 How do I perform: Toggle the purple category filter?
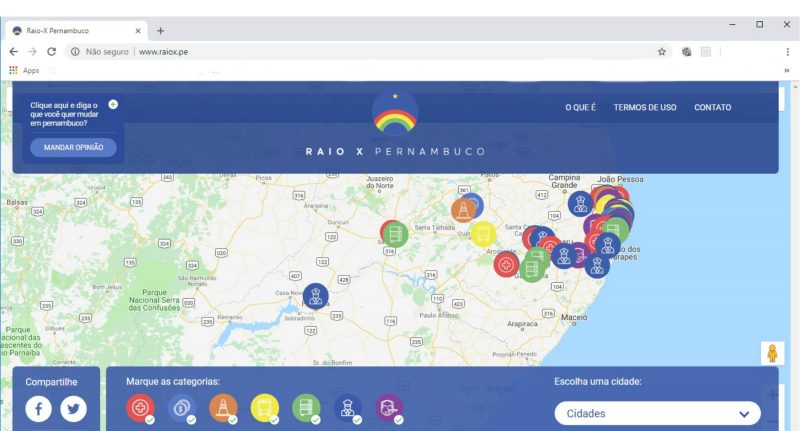(389, 408)
